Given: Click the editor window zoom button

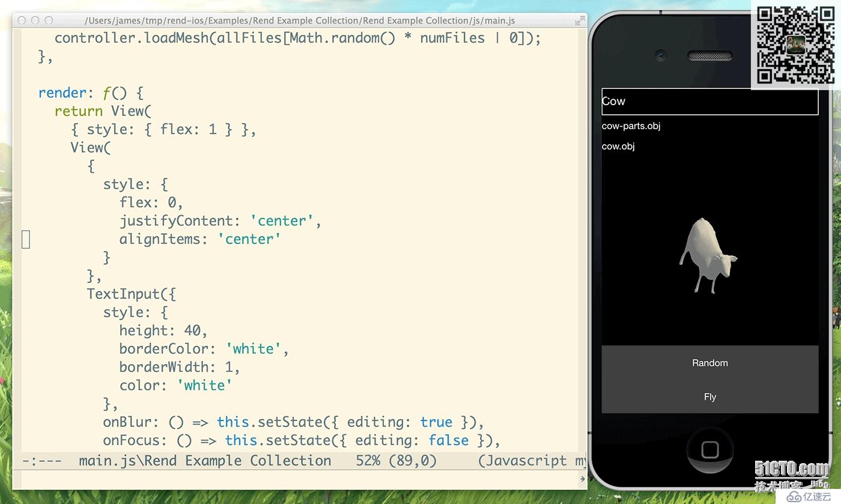Looking at the screenshot, I should (x=49, y=20).
